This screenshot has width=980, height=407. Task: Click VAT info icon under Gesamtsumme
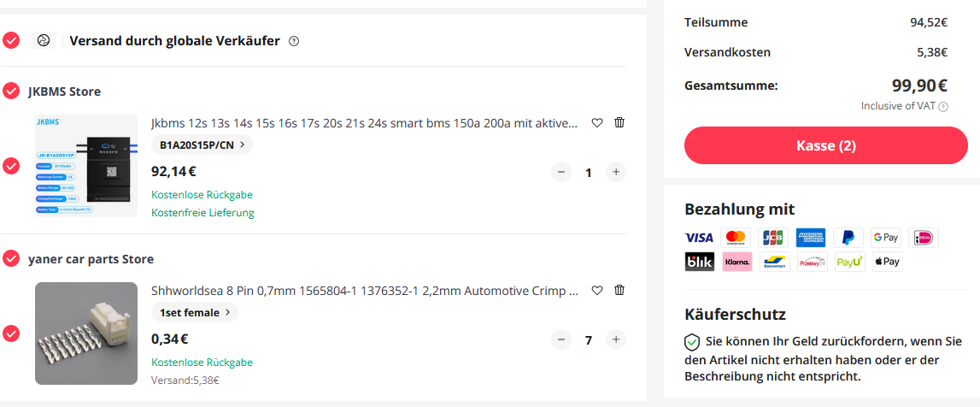point(943,107)
